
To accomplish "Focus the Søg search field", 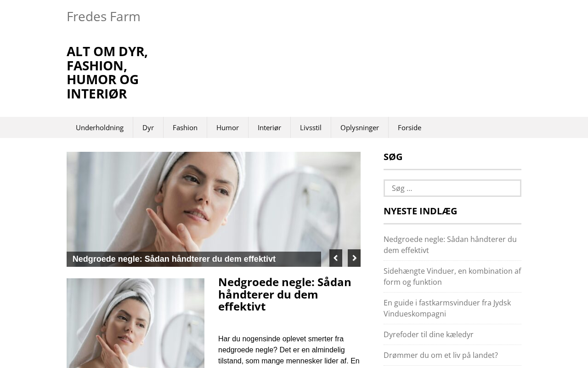I will pyautogui.click(x=452, y=188).
